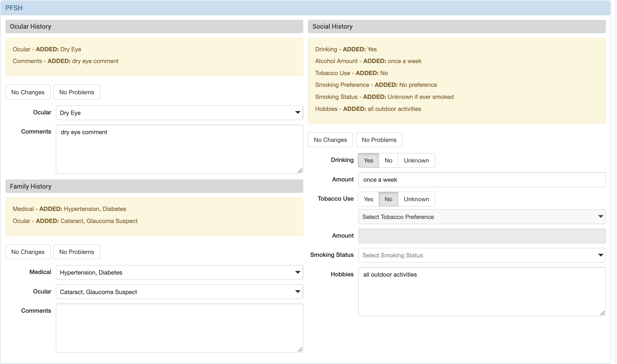
Task: Set Drinking to Unknown
Action: [x=416, y=161]
